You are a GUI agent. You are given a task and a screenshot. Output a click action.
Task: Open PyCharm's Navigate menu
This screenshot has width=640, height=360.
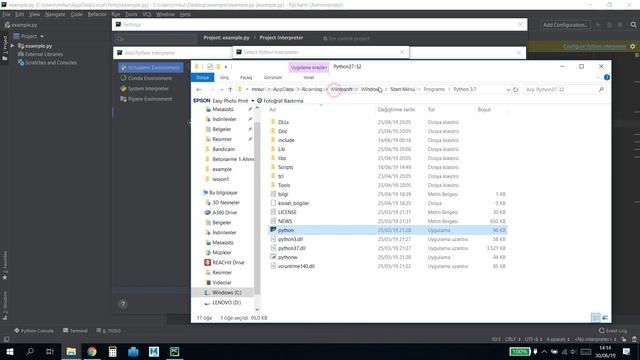pos(55,14)
